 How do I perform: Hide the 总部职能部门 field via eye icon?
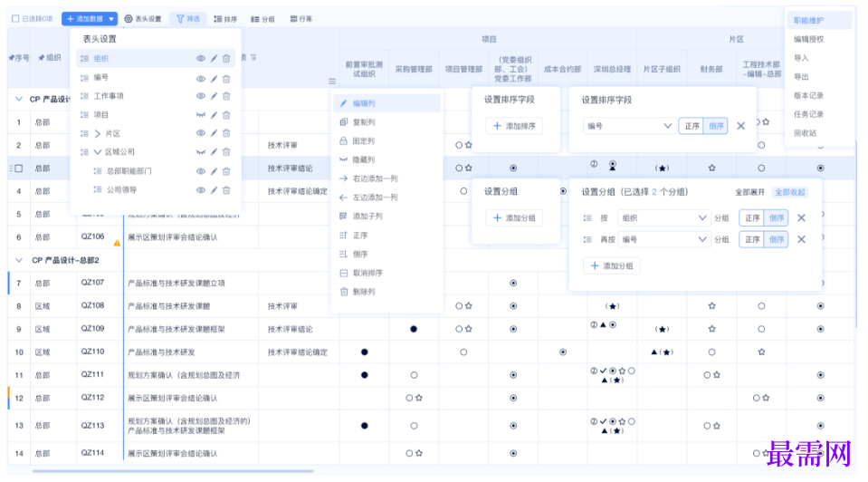tap(200, 171)
